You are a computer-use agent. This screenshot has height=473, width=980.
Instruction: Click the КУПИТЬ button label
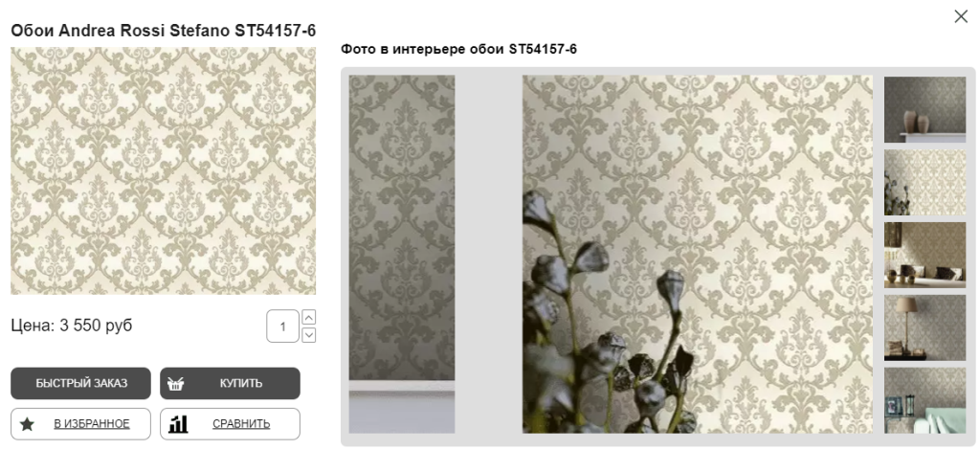(x=240, y=384)
